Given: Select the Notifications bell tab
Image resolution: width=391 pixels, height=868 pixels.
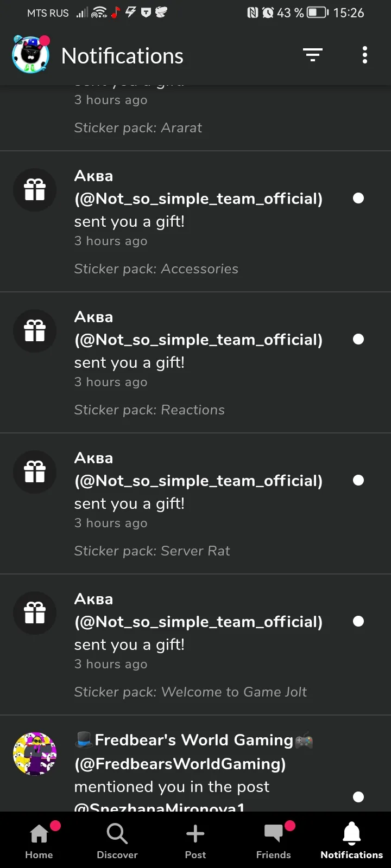Looking at the screenshot, I should tap(352, 840).
